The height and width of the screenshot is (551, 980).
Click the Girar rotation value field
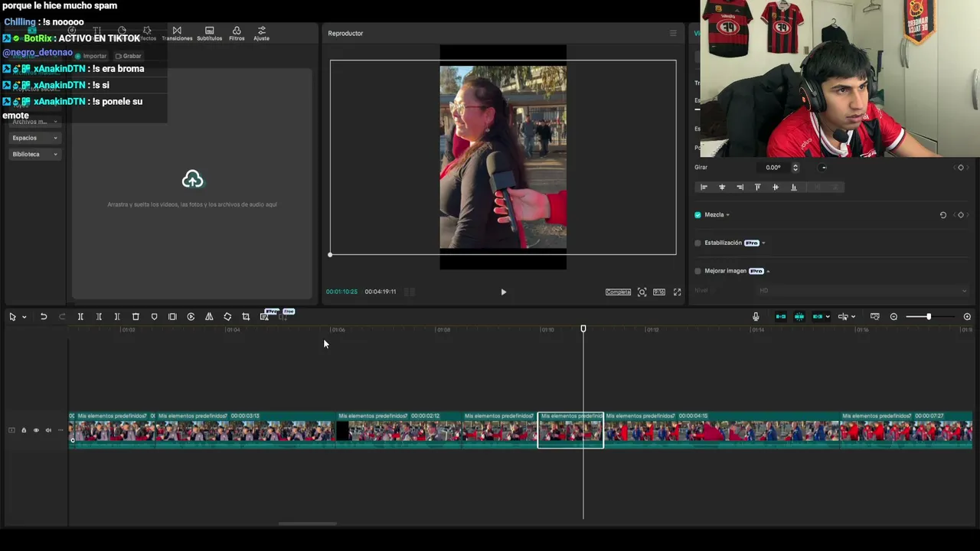774,168
